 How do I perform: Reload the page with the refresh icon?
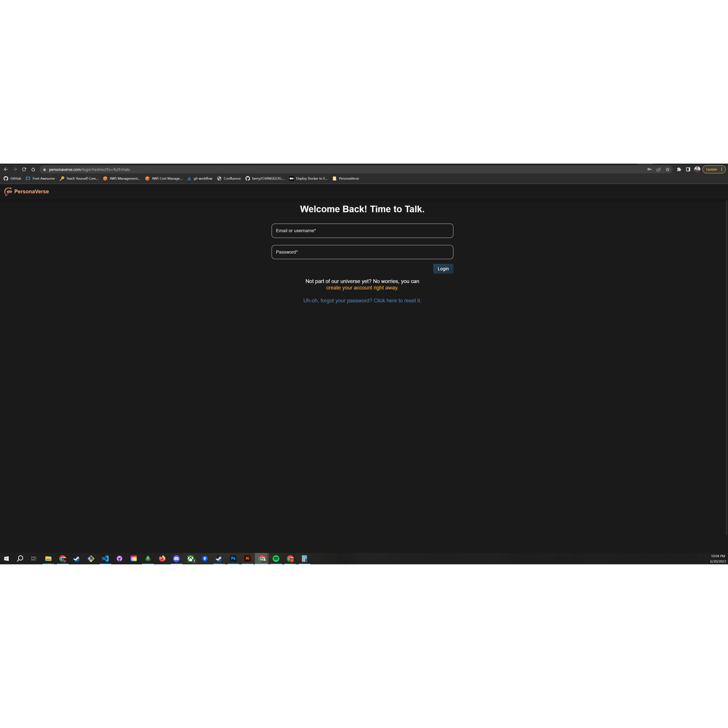click(24, 169)
